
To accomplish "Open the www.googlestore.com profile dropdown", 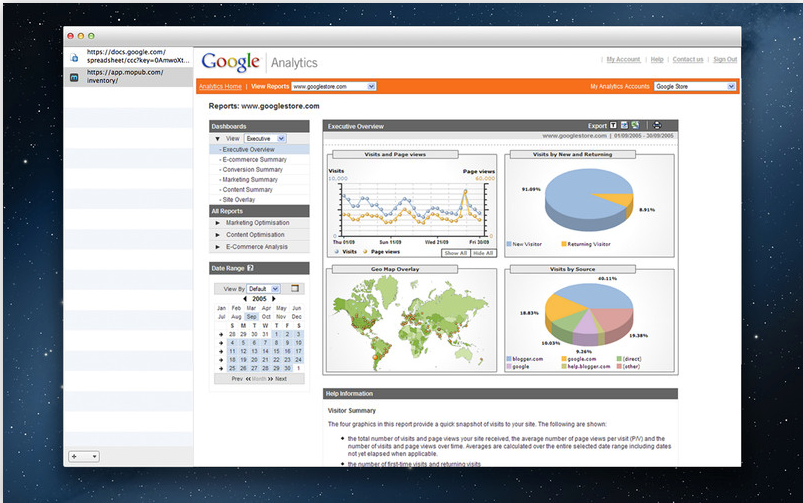I will pos(334,87).
